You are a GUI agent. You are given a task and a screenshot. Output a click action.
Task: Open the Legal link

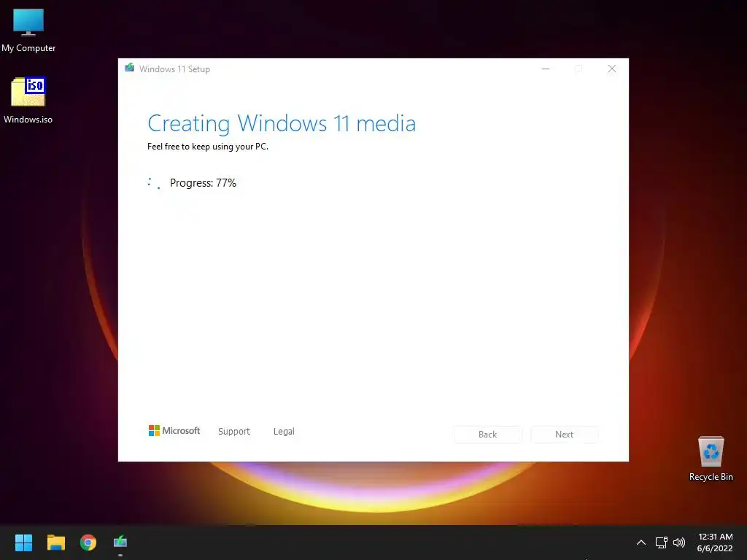point(284,432)
